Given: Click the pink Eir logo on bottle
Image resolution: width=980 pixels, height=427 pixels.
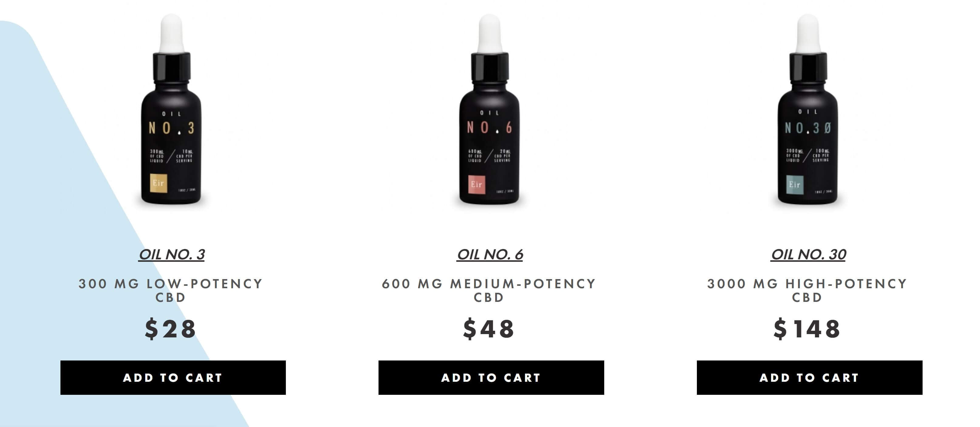Looking at the screenshot, I should (x=477, y=184).
